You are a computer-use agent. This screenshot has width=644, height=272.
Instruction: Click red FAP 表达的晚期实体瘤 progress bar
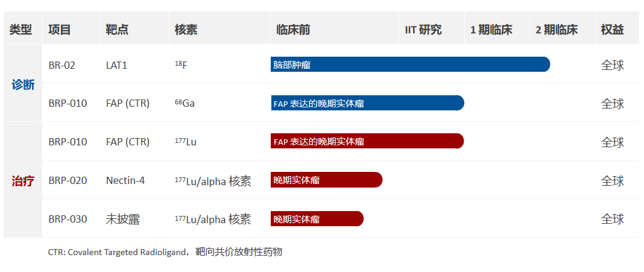click(368, 141)
